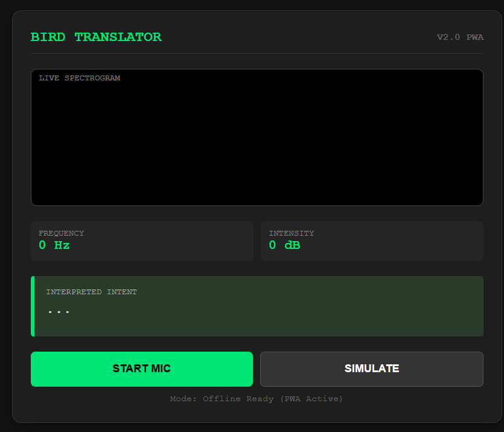Select the ellipsis placeholder text
Image resolution: width=504 pixels, height=432 pixels.
click(x=59, y=311)
